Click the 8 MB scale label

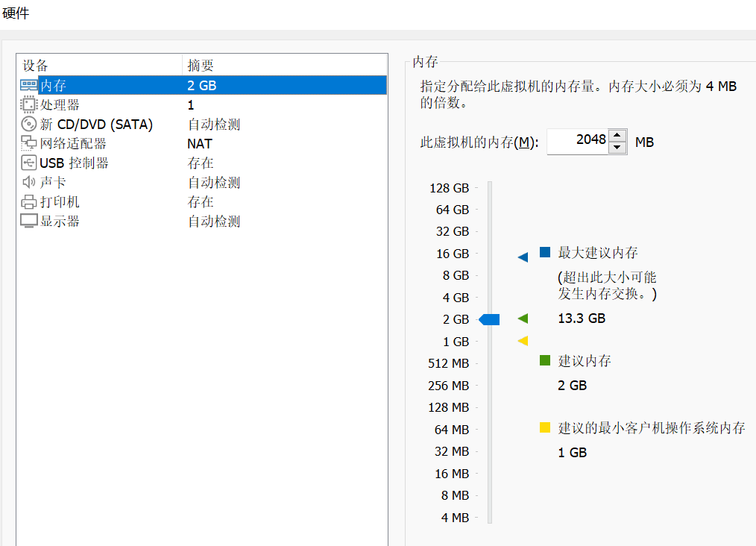(x=455, y=495)
